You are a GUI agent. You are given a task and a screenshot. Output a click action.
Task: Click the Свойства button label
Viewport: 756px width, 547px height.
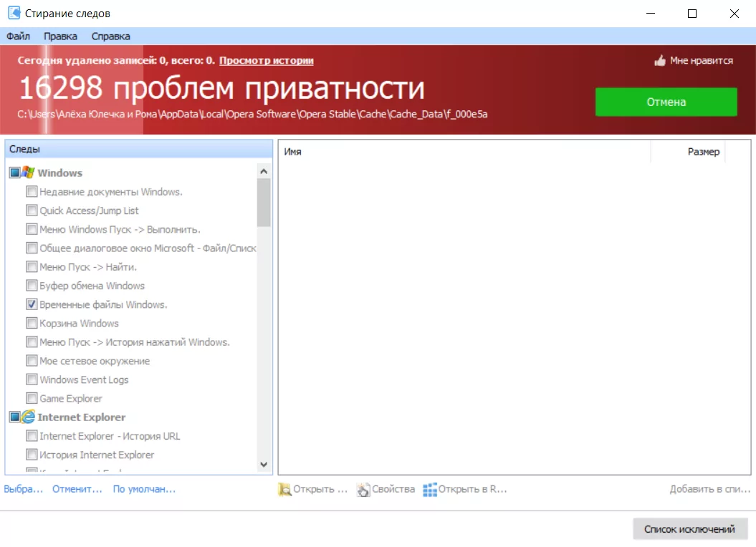pos(393,489)
